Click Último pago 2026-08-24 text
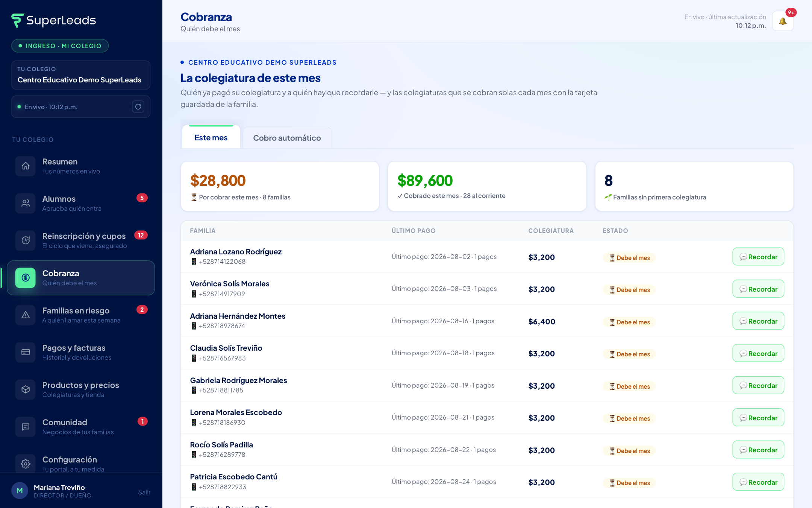 [444, 482]
